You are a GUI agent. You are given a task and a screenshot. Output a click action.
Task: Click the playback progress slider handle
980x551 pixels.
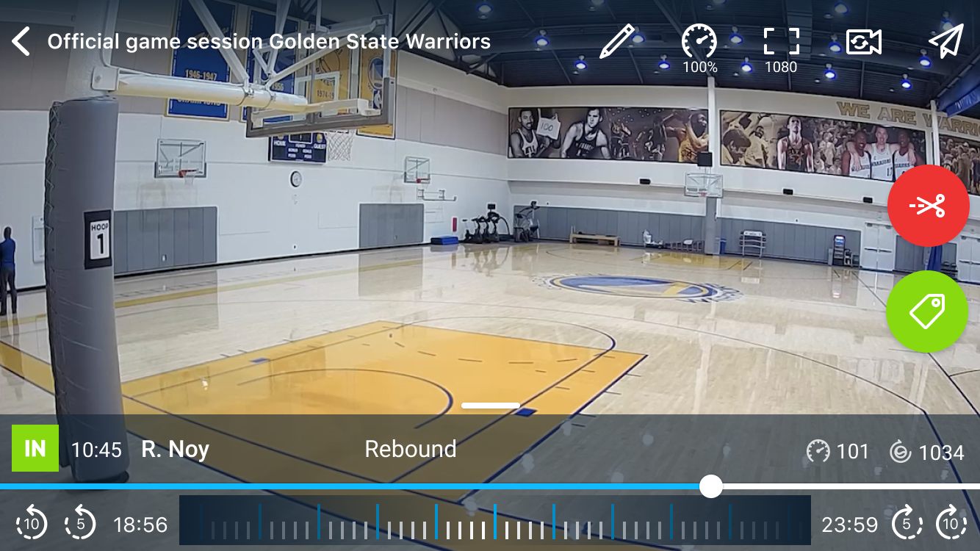[710, 485]
